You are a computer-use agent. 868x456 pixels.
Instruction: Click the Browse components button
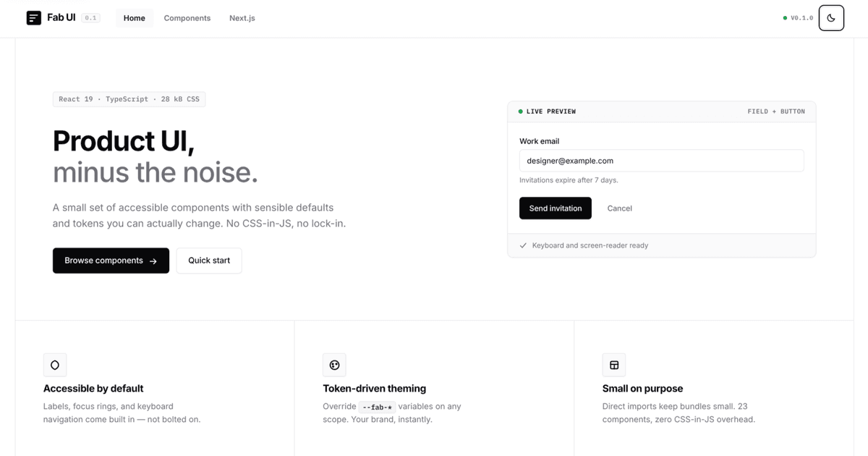111,261
